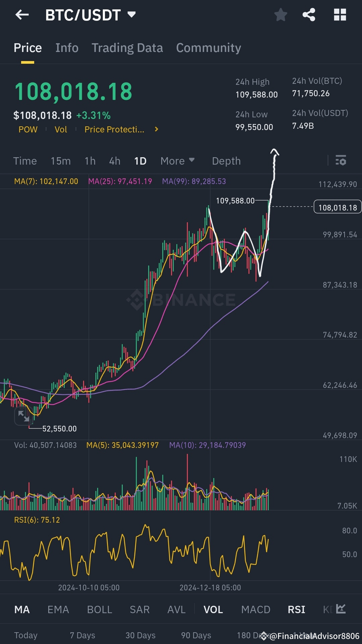Select the POW label under the price
Screen dimensions: 362x644
[x=28, y=129]
